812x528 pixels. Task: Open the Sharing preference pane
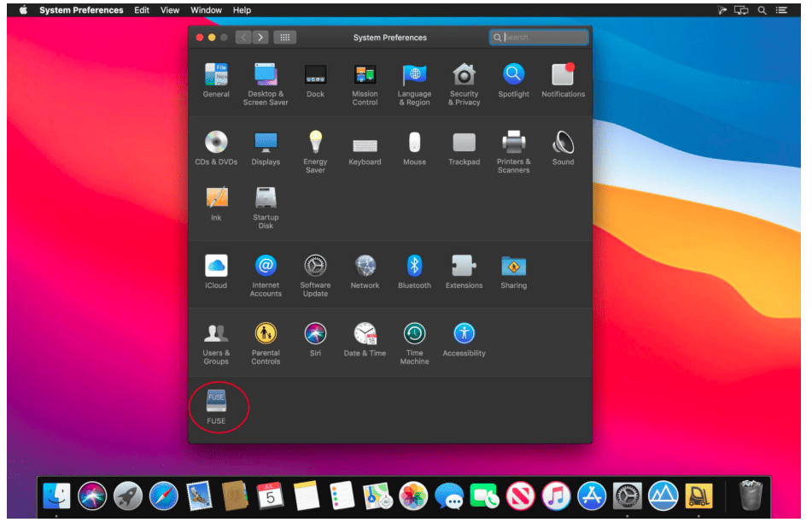coord(514,271)
